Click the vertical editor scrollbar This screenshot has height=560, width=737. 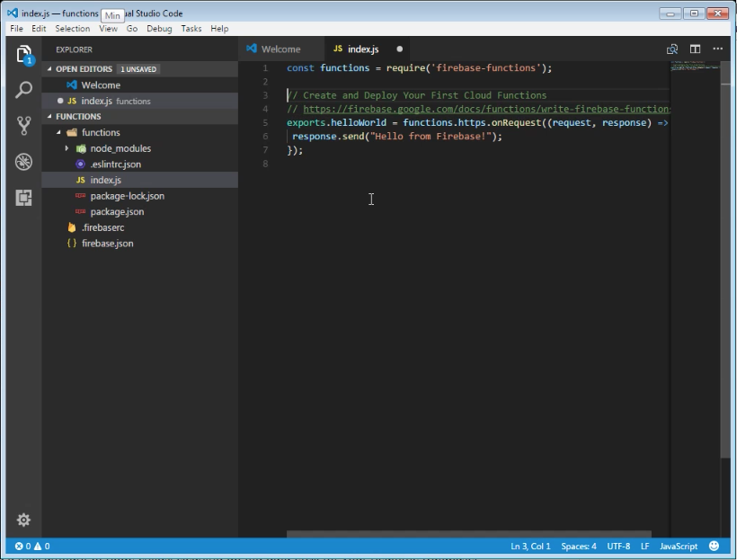pos(724,260)
